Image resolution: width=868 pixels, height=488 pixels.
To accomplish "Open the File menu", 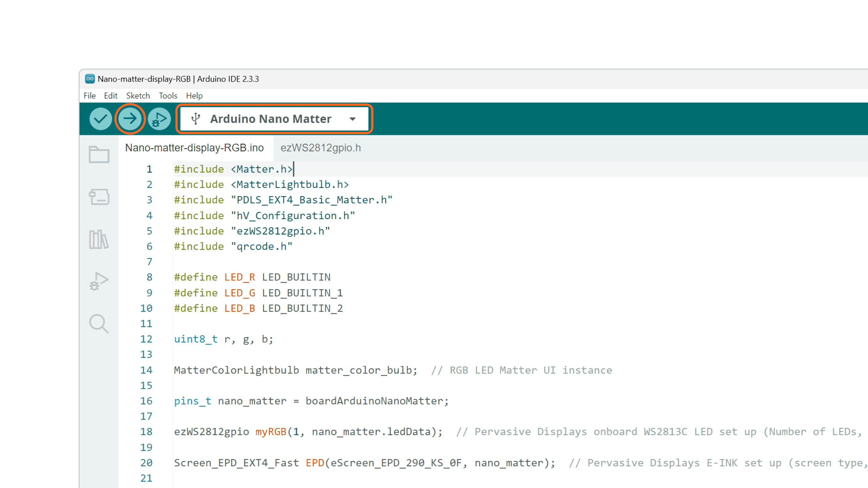I will coord(89,96).
